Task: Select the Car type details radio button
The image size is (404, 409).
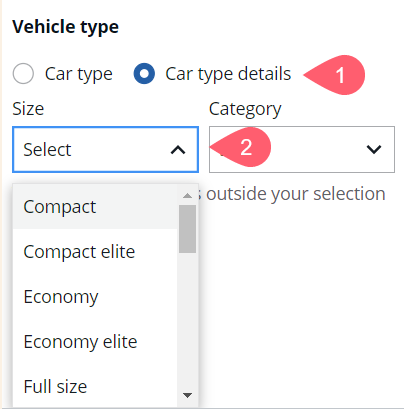Action: pos(144,73)
